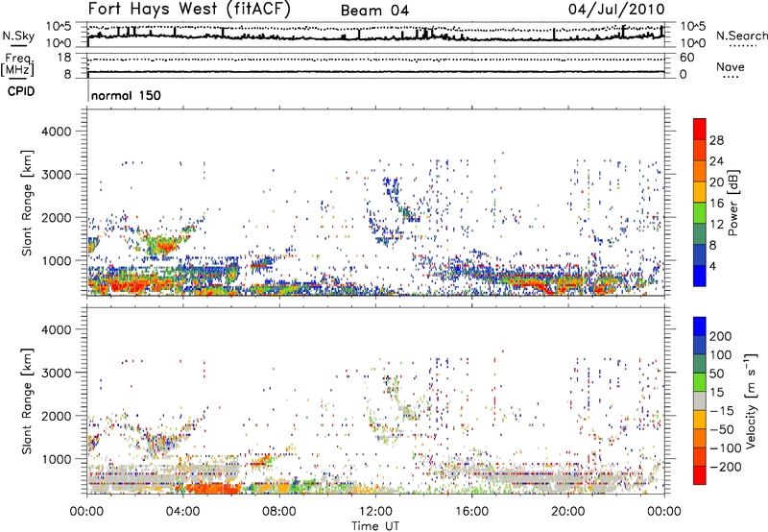768x532 pixels.
Task: Click the '60' Nave axis value
Action: 686,58
